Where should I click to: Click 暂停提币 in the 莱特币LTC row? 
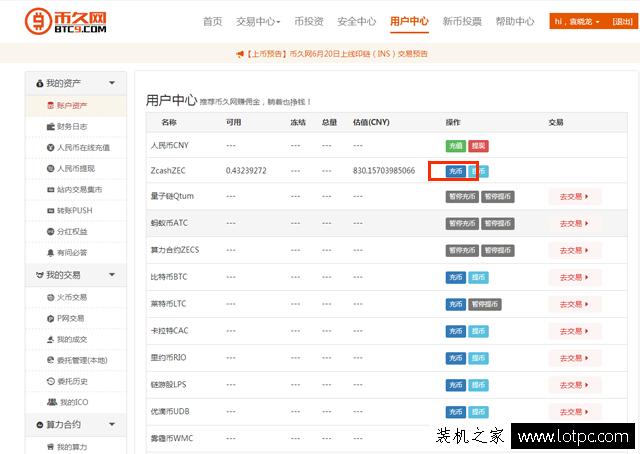coord(485,305)
